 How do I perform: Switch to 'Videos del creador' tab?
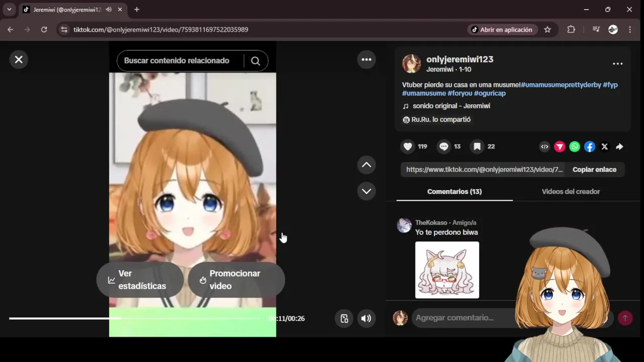[571, 192]
